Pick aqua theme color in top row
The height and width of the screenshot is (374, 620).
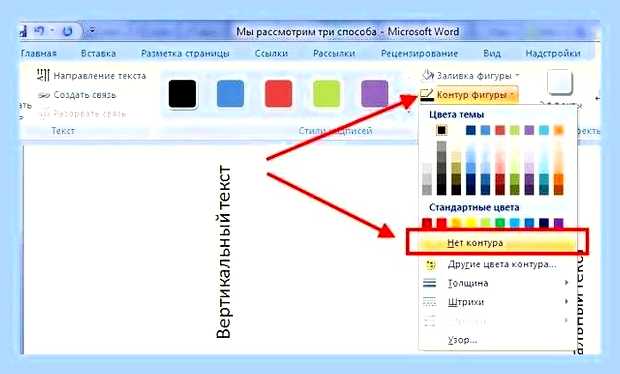544,130
